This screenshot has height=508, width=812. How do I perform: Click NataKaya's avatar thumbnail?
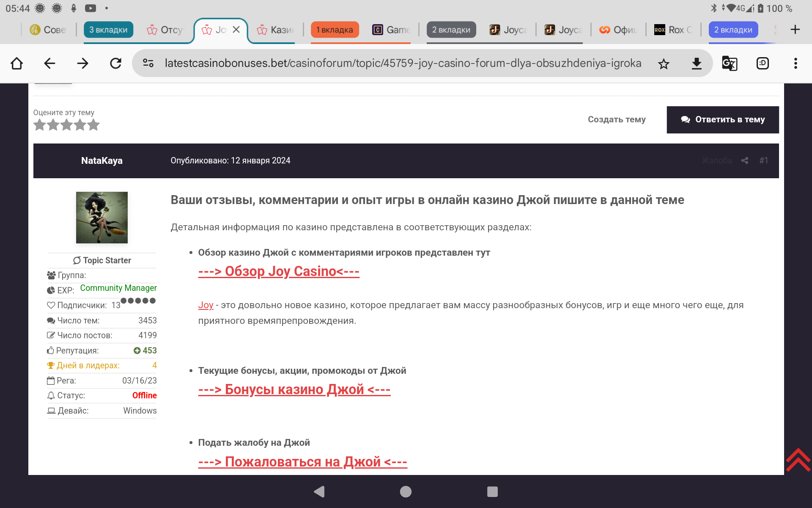pos(102,218)
